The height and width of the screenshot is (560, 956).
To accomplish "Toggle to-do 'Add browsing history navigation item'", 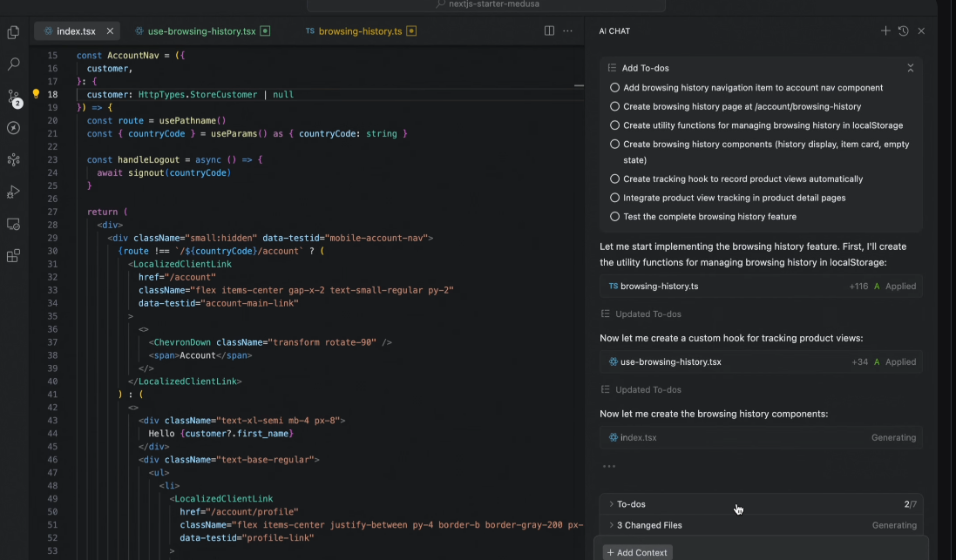I will click(614, 88).
